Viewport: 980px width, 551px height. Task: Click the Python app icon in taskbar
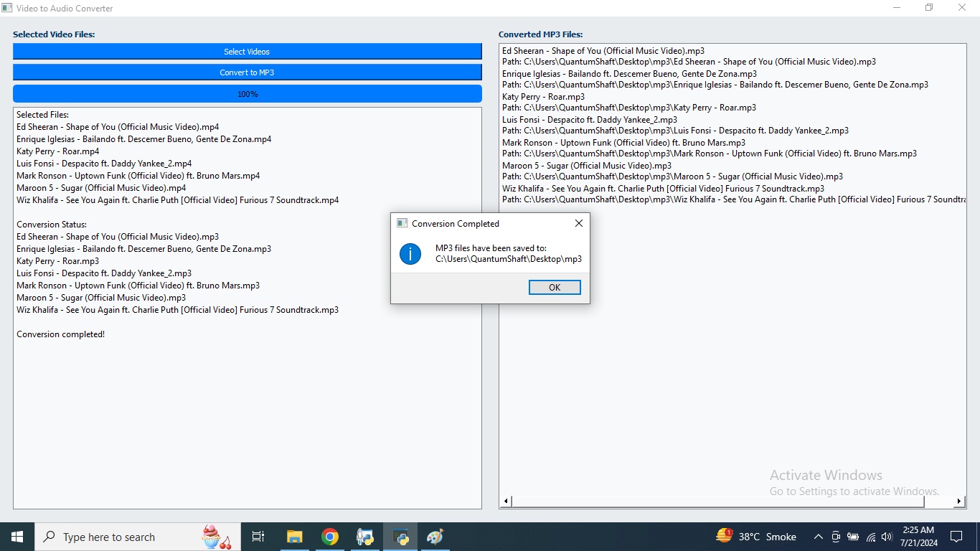400,537
